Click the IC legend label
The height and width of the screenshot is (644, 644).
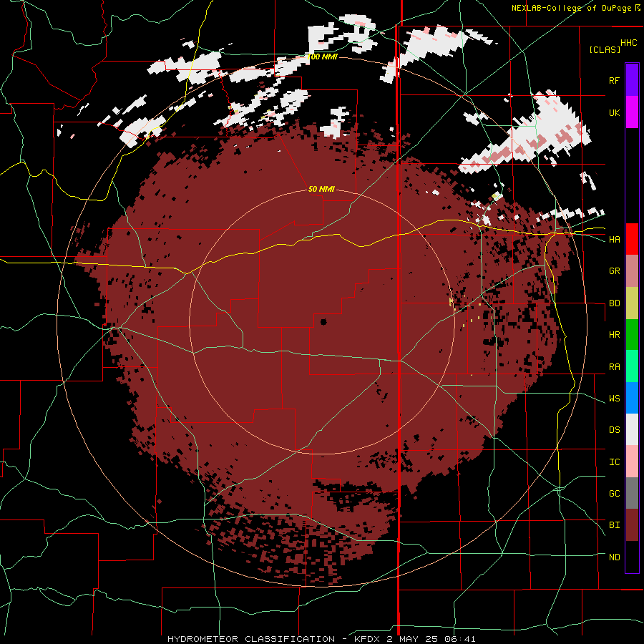[614, 462]
